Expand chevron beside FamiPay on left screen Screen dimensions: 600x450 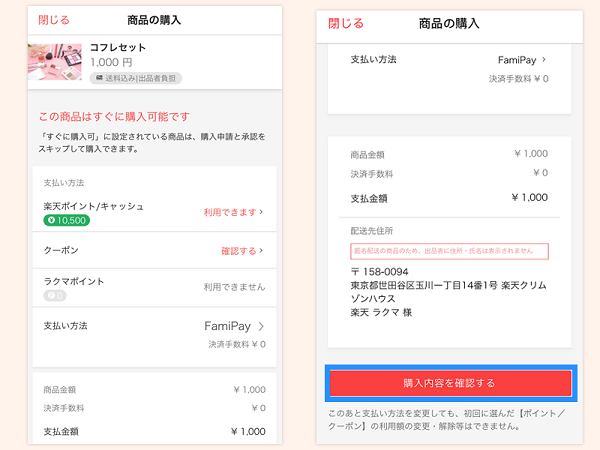coord(261,326)
